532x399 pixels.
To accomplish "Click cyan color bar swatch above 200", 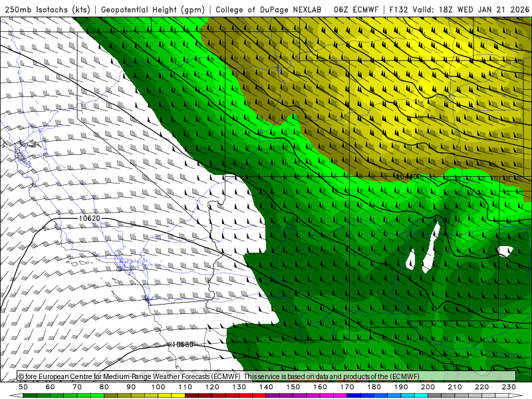I will pos(421,396).
